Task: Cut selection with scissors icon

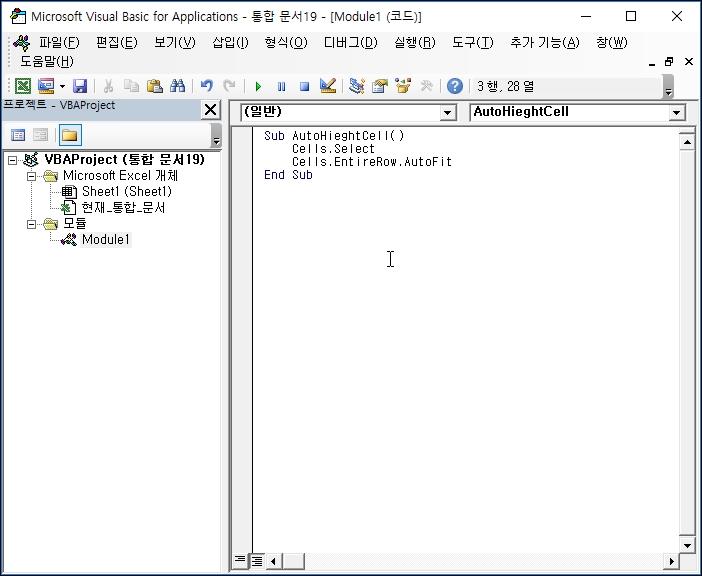Action: tap(108, 86)
